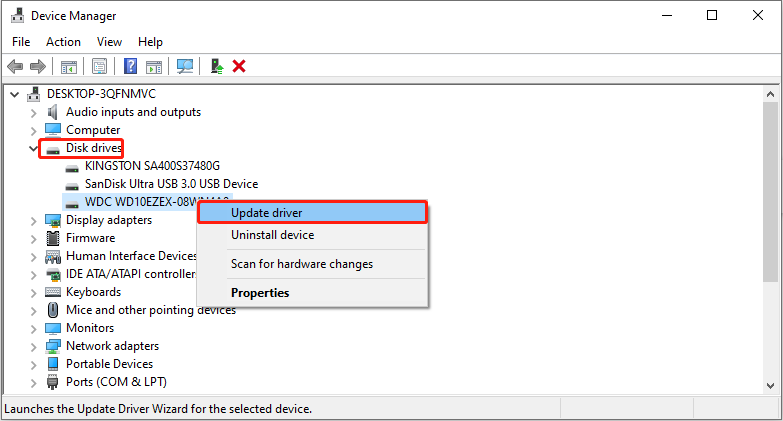This screenshot has width=783, height=421.
Task: Click the Update device driver toolbar icon
Action: [216, 66]
